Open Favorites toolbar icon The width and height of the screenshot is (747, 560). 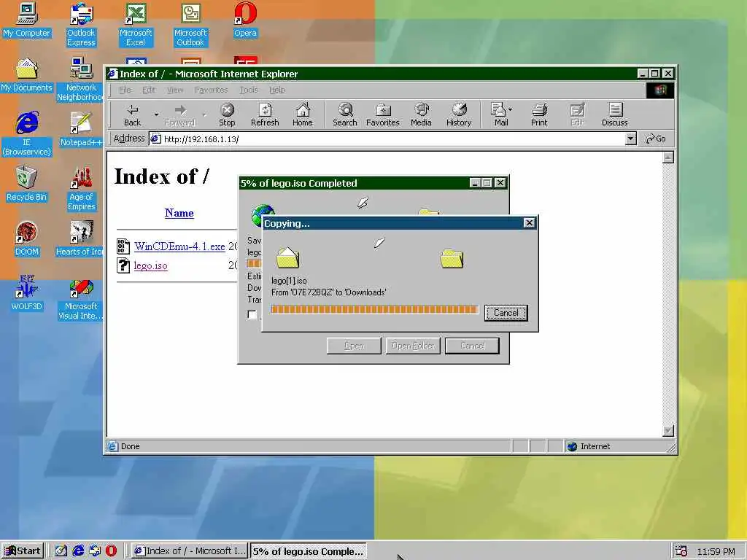pos(382,114)
